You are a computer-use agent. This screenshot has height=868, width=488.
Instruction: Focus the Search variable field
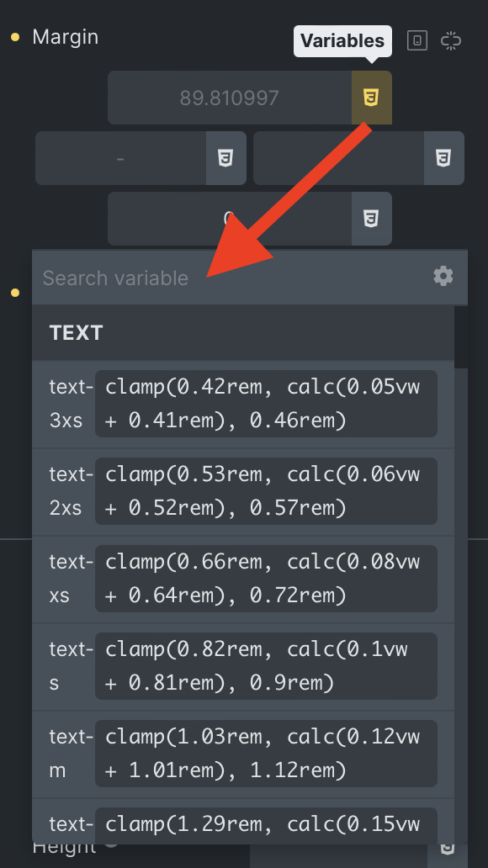(233, 278)
